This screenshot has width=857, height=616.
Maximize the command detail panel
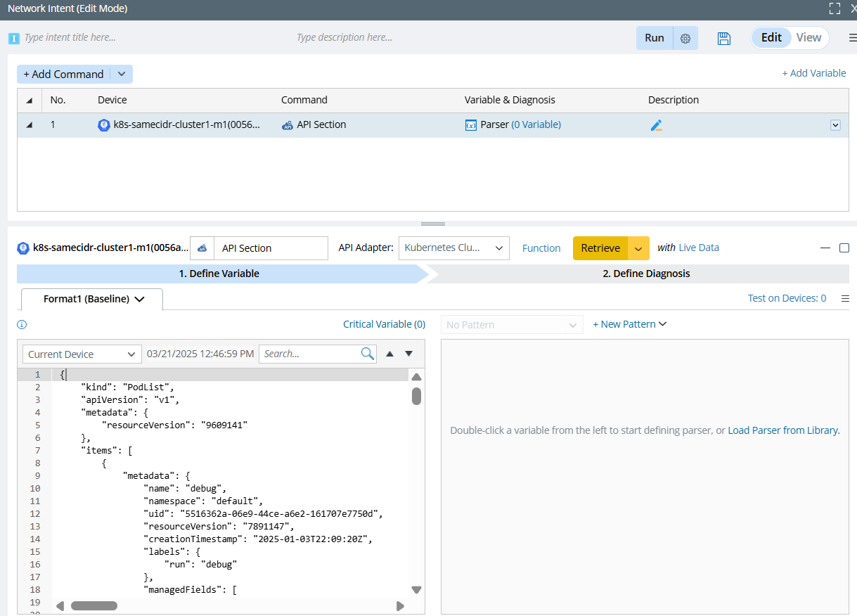(x=844, y=248)
